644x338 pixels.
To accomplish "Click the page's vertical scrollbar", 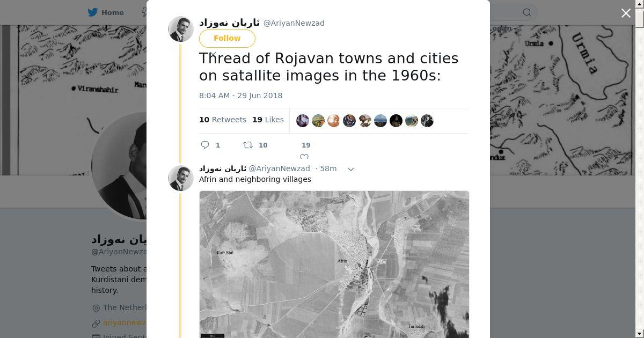I will 639,169.
